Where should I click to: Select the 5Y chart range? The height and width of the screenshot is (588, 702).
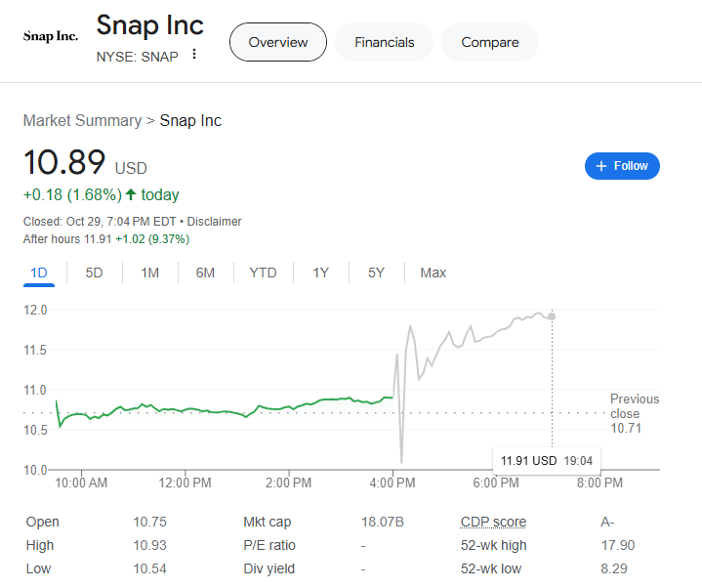[x=376, y=273]
